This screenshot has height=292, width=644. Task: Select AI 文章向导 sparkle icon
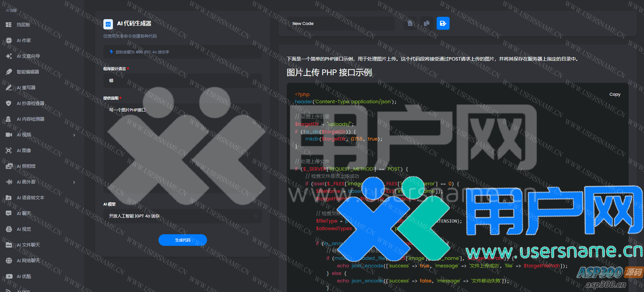[9, 56]
